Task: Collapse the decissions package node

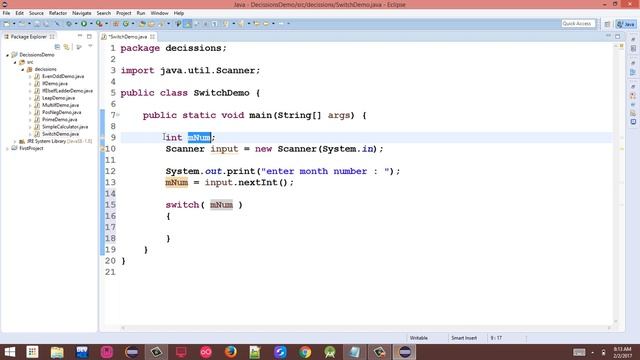Action: click(23, 69)
